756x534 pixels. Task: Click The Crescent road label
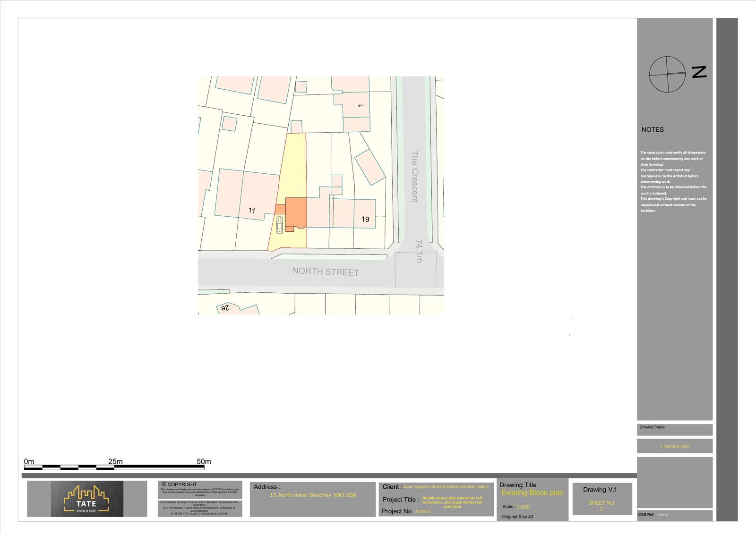[414, 176]
